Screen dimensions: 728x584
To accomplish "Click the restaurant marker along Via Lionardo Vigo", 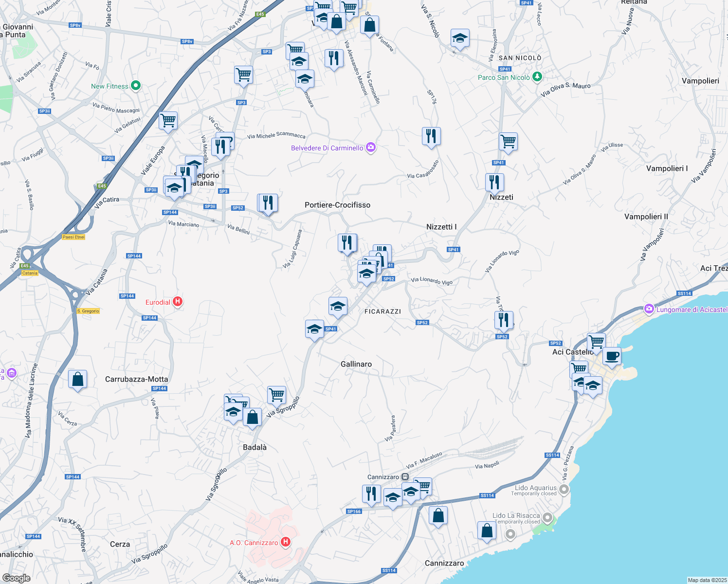I will pyautogui.click(x=504, y=319).
